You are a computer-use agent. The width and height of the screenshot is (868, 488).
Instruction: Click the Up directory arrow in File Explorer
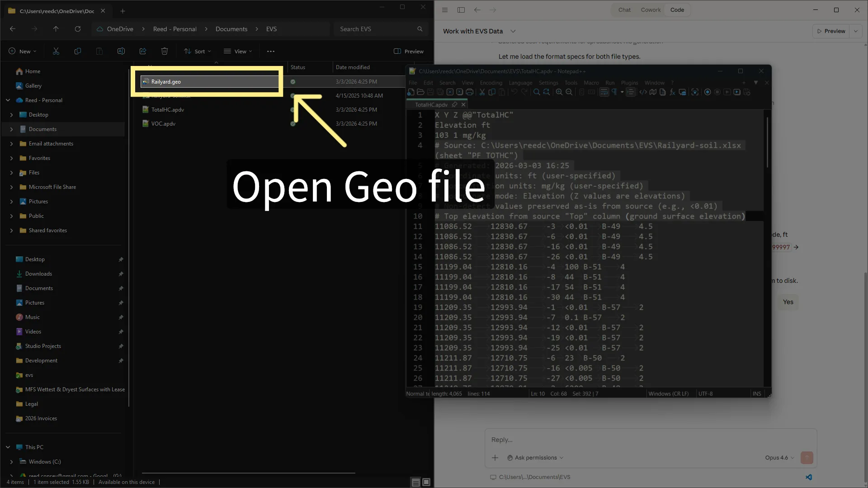[x=56, y=29]
